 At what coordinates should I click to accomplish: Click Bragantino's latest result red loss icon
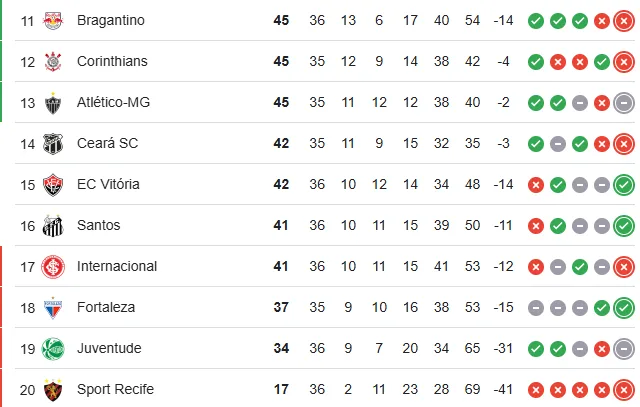point(624,20)
